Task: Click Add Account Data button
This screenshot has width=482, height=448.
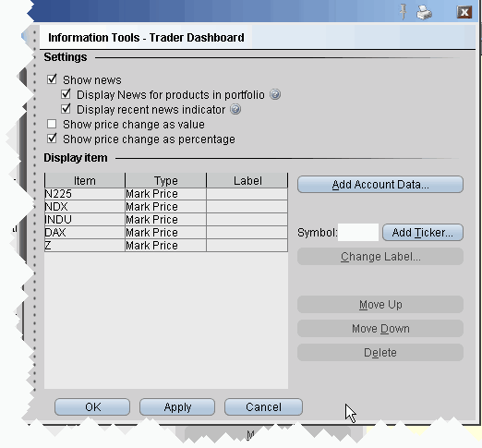Action: 380,185
